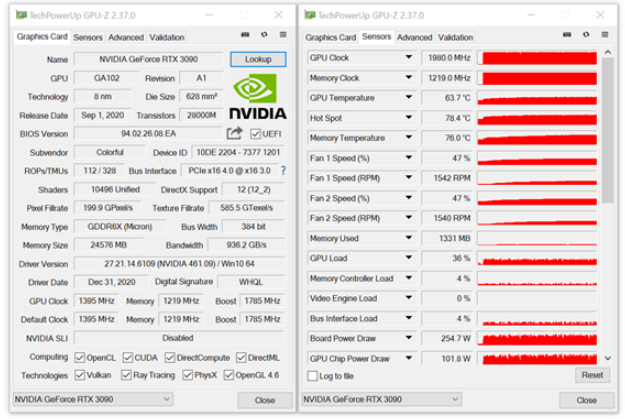The width and height of the screenshot is (625, 419).
Task: Click the 63.7 °C GPU Temperature value
Action: tap(447, 98)
